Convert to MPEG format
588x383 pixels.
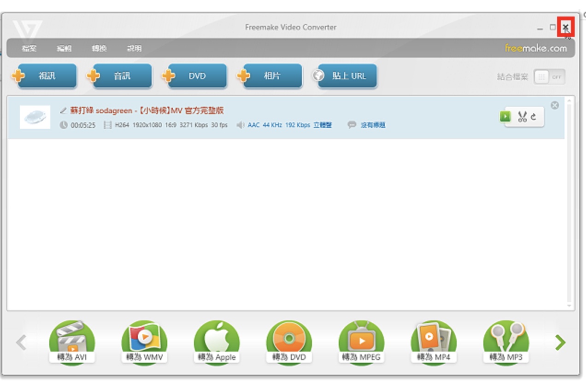click(361, 342)
